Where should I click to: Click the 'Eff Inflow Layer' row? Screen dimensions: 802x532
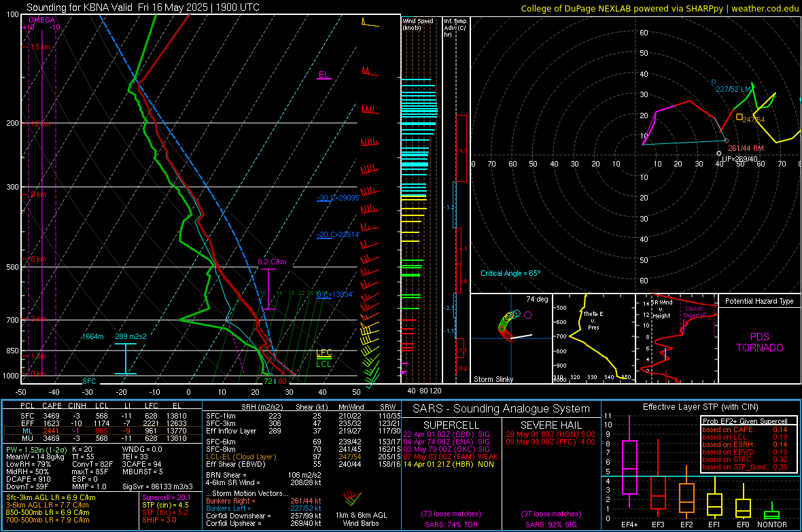303,431
